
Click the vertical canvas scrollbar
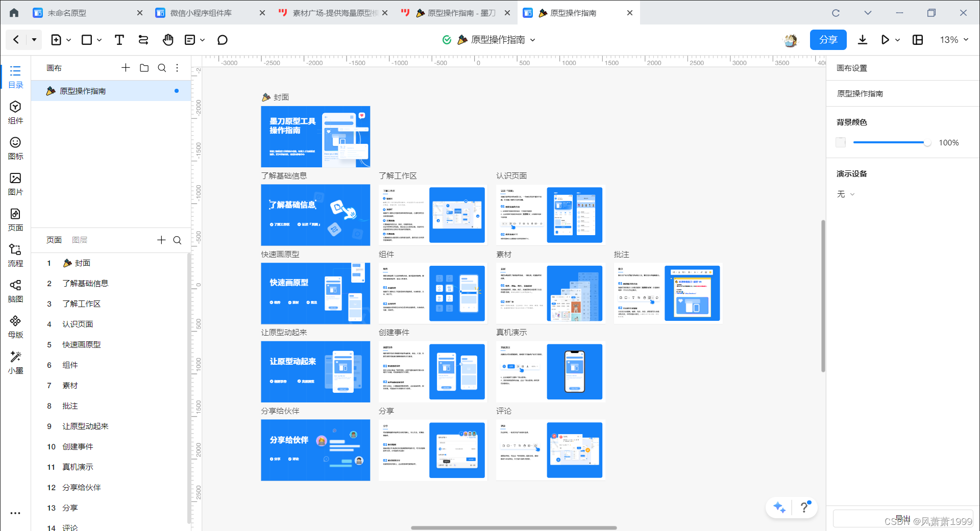[823, 296]
